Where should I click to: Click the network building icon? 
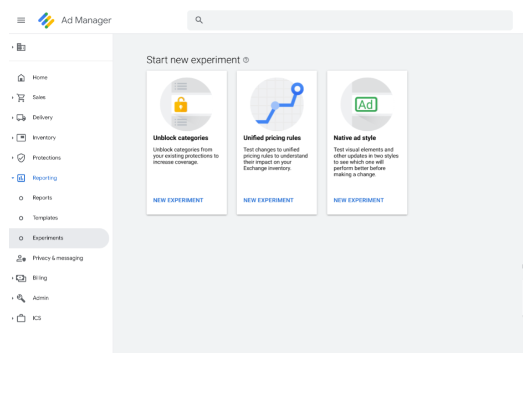[x=21, y=47]
